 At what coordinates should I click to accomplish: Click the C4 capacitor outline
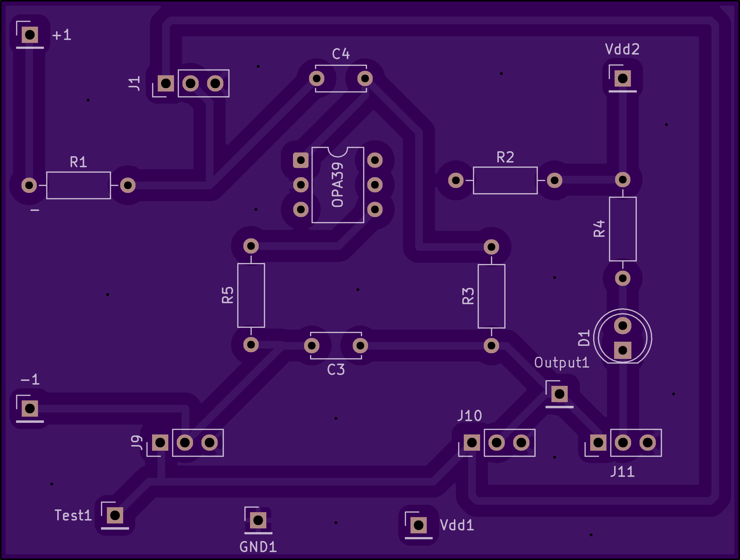click(341, 78)
